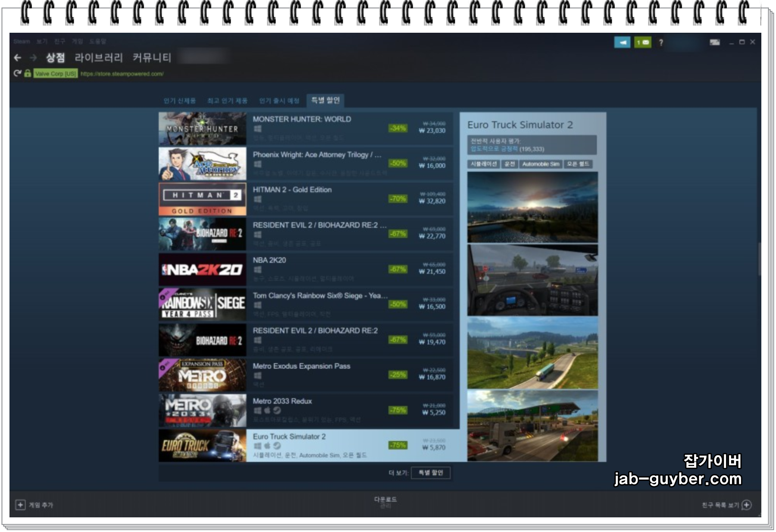Switch to 인기 출시 예정 tab
Screen dimensions: 776x532
point(279,101)
